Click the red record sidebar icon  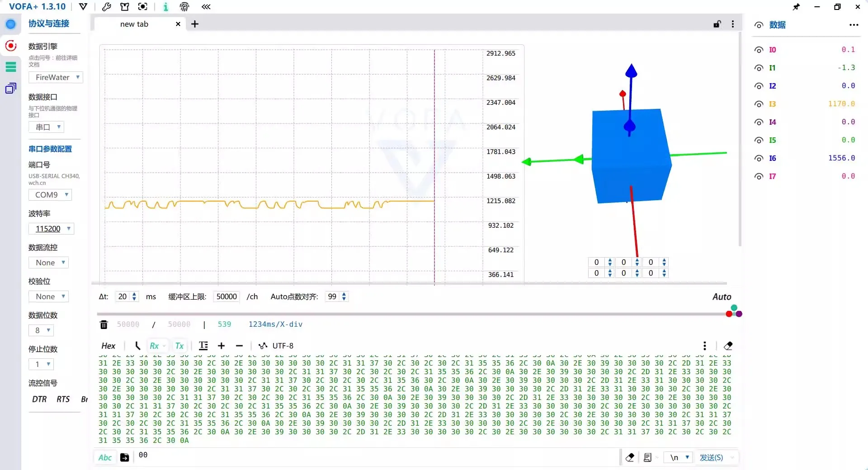coord(11,46)
